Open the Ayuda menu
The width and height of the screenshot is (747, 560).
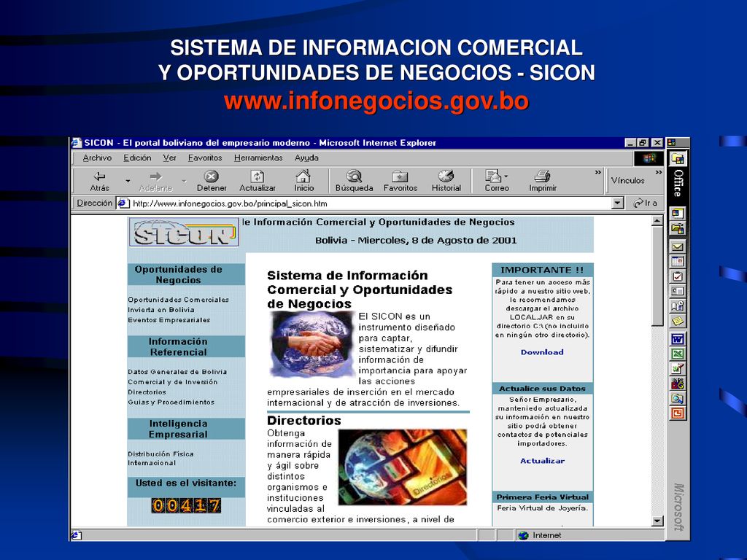pyautogui.click(x=306, y=158)
